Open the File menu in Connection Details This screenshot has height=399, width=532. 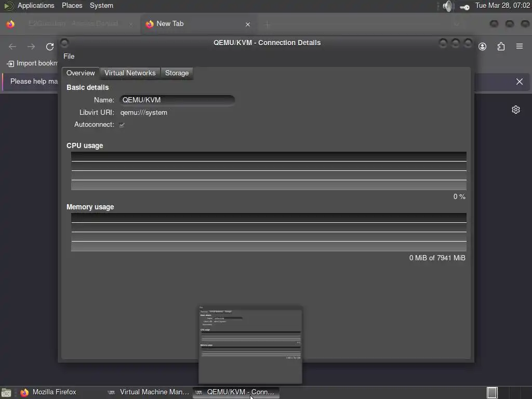point(69,56)
